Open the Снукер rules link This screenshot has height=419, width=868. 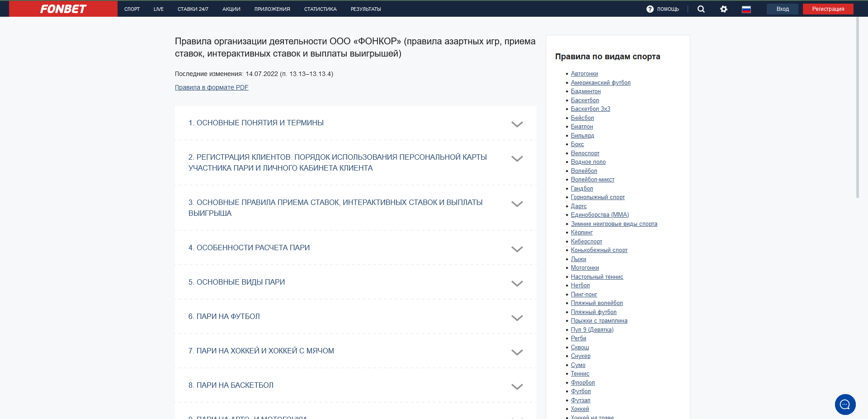[580, 356]
